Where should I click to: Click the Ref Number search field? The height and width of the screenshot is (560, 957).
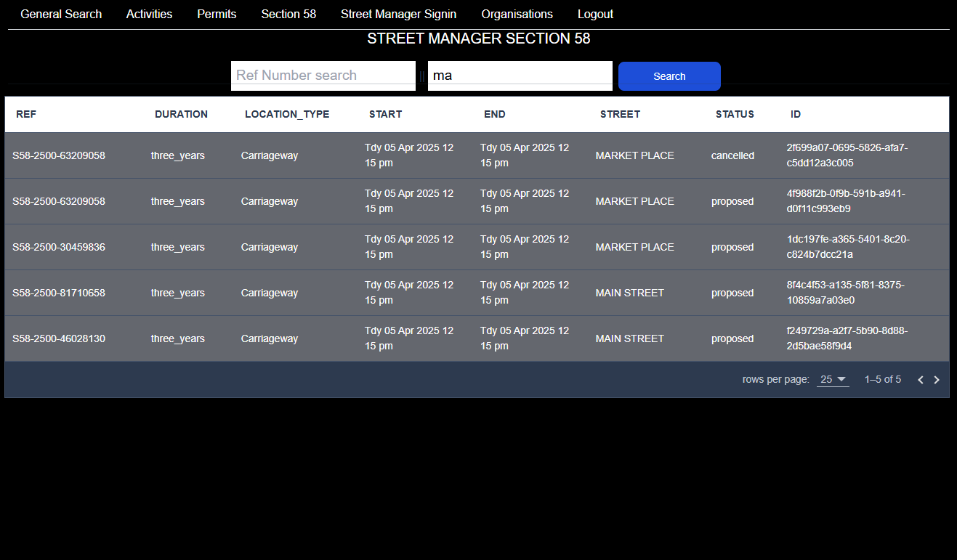click(323, 76)
